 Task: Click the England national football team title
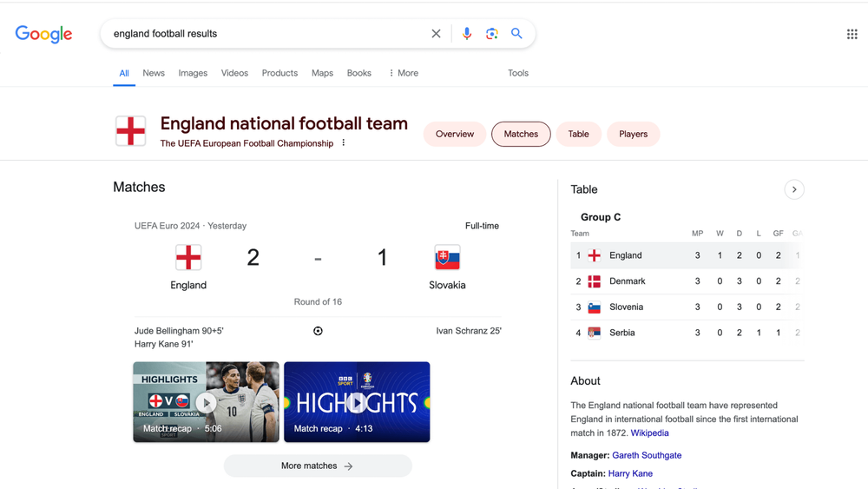pos(284,123)
